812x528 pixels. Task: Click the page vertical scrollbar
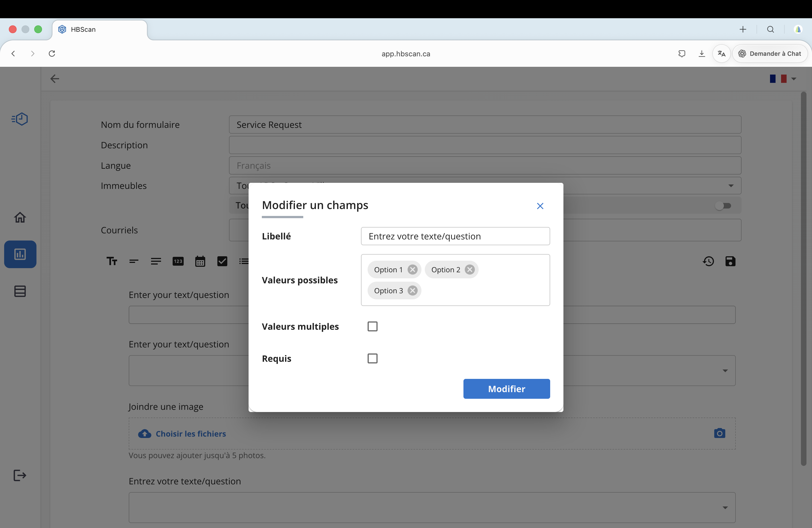click(x=803, y=279)
